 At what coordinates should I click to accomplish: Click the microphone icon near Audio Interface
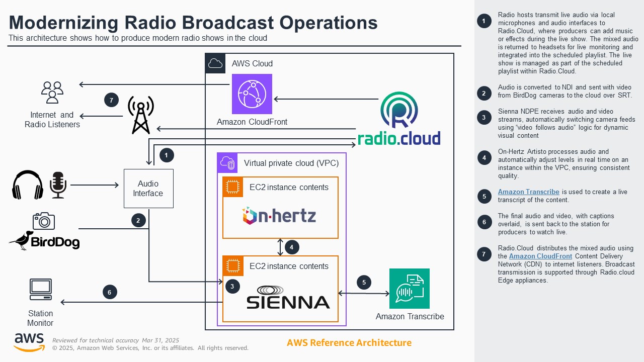tap(58, 186)
